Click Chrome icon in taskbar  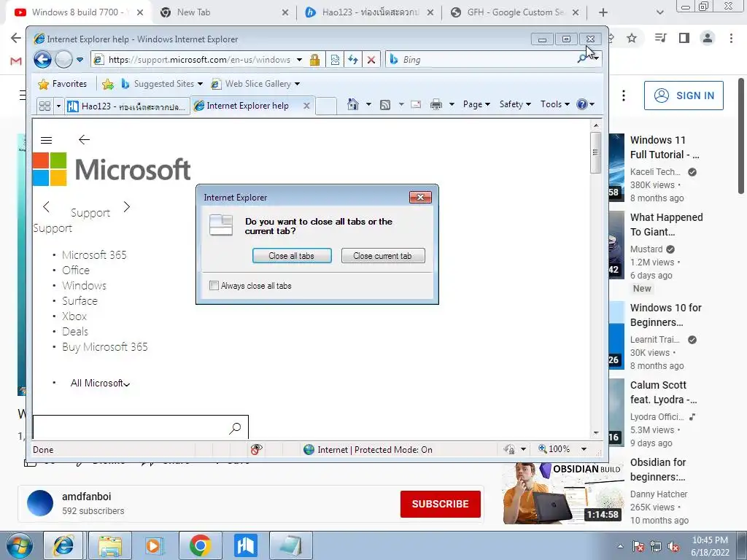tap(200, 545)
